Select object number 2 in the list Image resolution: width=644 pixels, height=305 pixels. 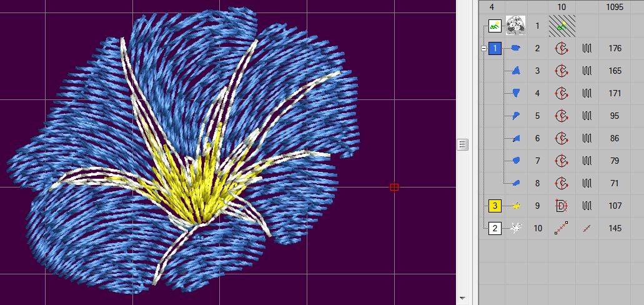point(538,49)
